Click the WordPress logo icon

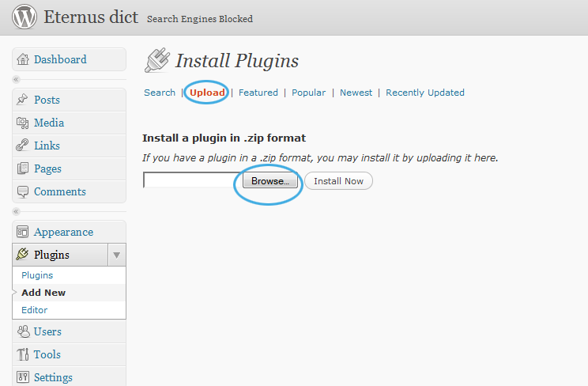pos(24,17)
